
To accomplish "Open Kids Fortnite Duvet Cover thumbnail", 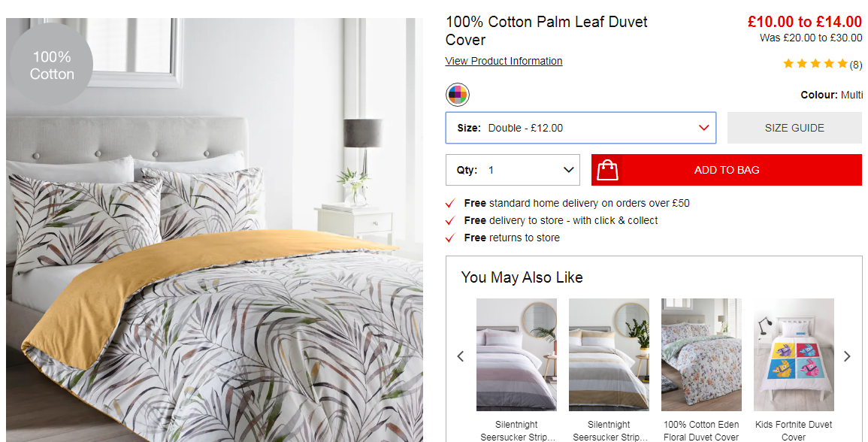I will (x=794, y=355).
